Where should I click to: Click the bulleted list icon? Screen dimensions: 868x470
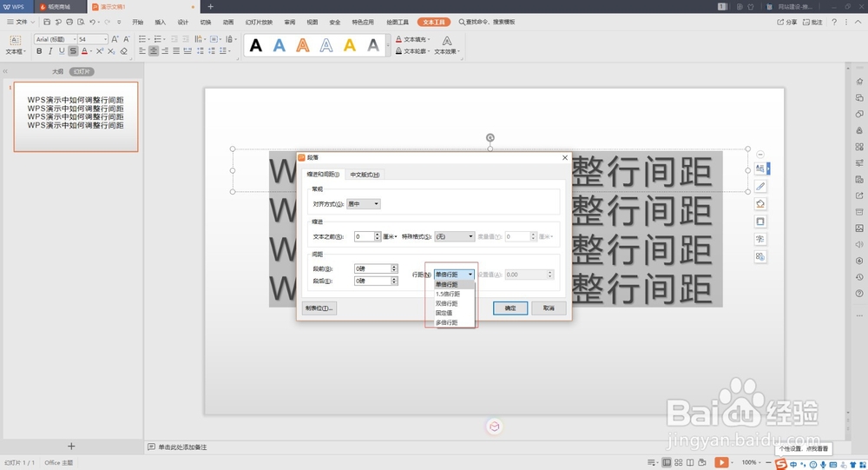142,39
